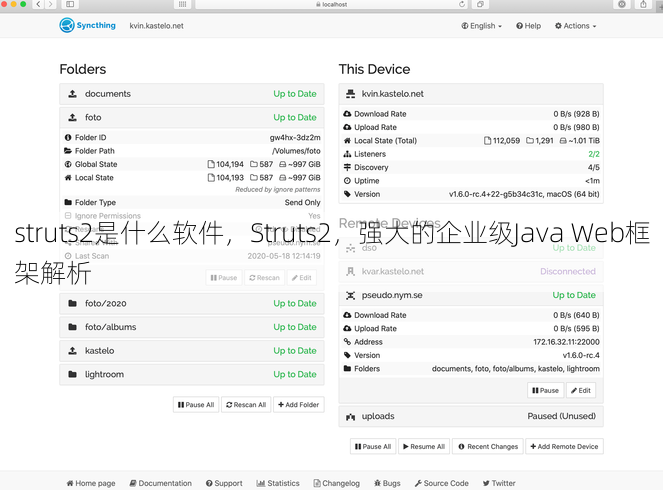Click the Global State globe icon
The height and width of the screenshot is (490, 663).
pos(68,164)
